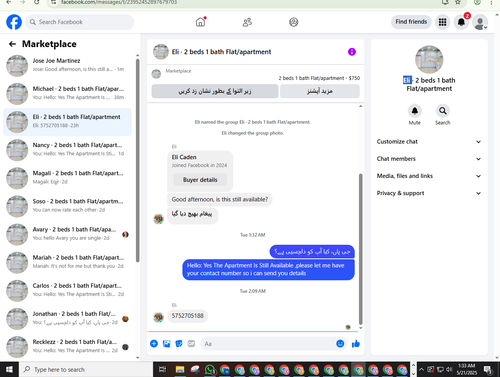Go to the Home feed icon

200,22
